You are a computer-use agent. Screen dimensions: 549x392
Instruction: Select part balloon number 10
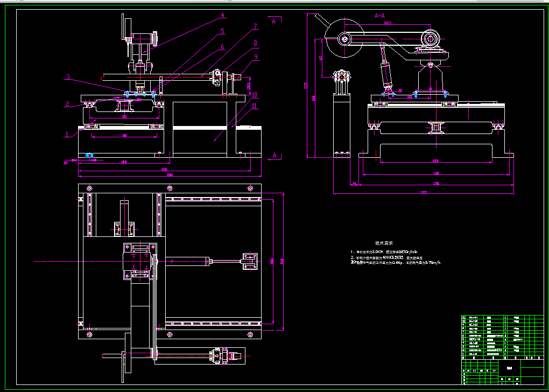[255, 95]
